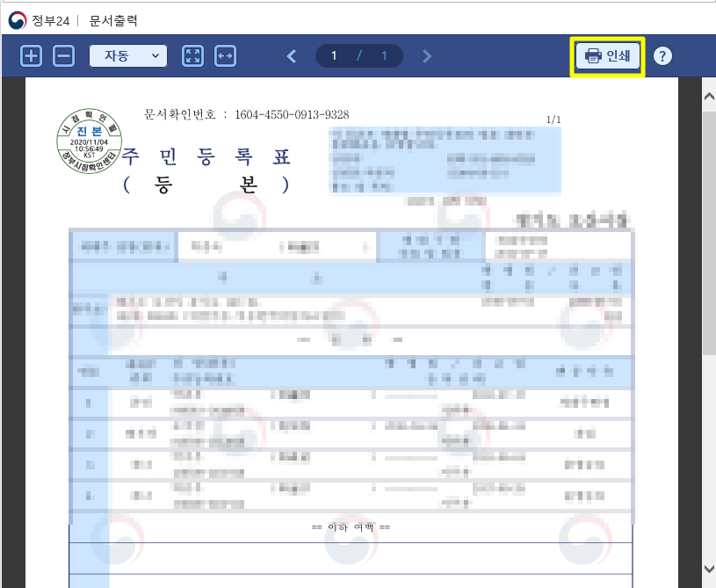Fit document to width
Viewport: 716px width, 588px height.
point(226,56)
